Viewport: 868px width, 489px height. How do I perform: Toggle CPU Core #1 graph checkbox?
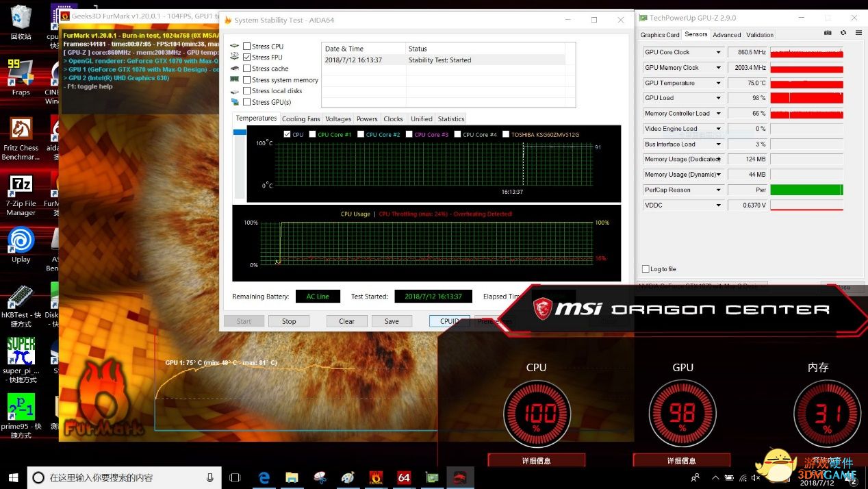[312, 134]
